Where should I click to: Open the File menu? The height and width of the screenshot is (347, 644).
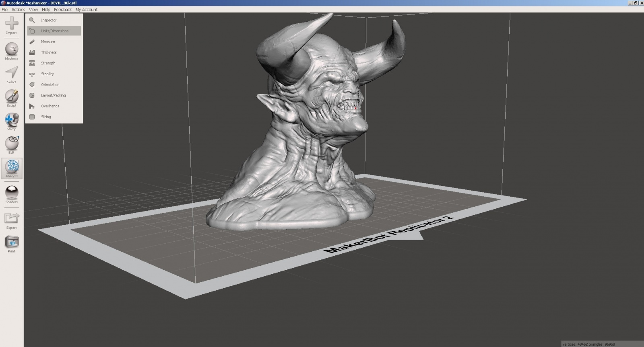click(x=4, y=10)
